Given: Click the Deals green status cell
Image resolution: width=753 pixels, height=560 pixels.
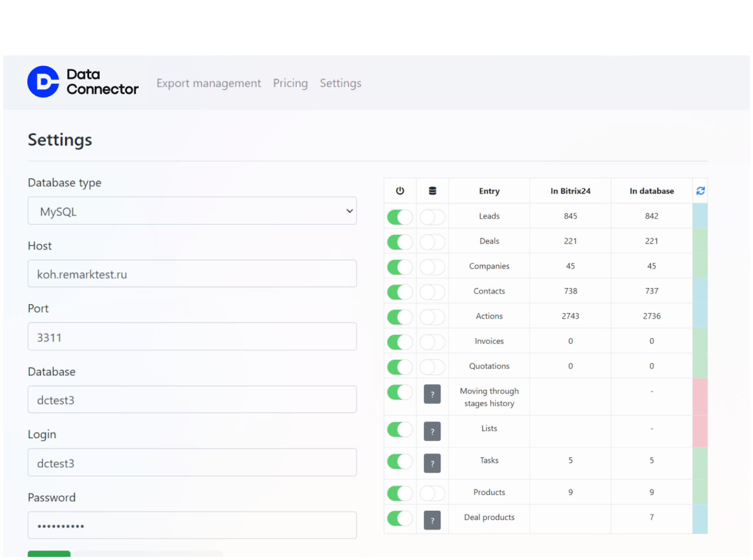Looking at the screenshot, I should click(x=700, y=241).
